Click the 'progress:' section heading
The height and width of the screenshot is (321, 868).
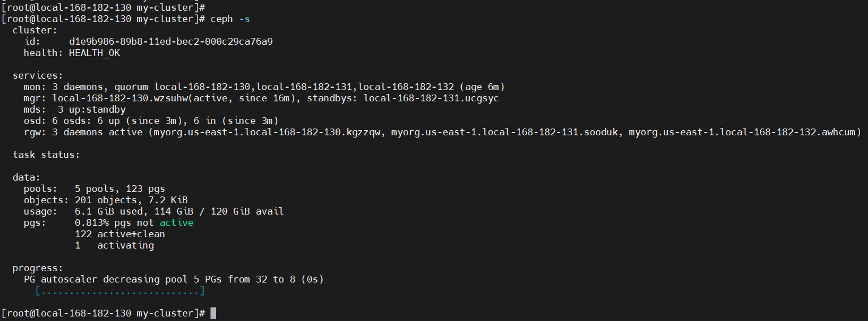pyautogui.click(x=38, y=268)
